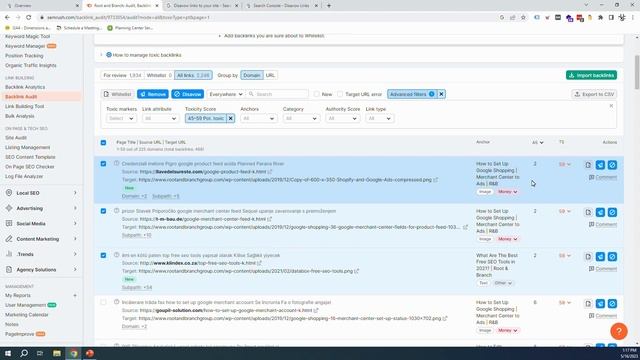
Task: Click the whitelist icon in the goupil-solution.com row
Action: pos(588,304)
